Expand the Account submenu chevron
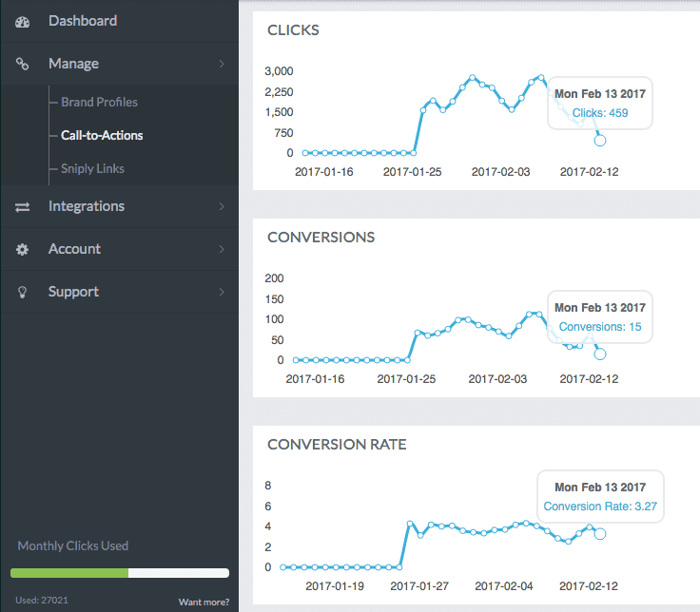Screen dimensions: 700x612 (222, 249)
